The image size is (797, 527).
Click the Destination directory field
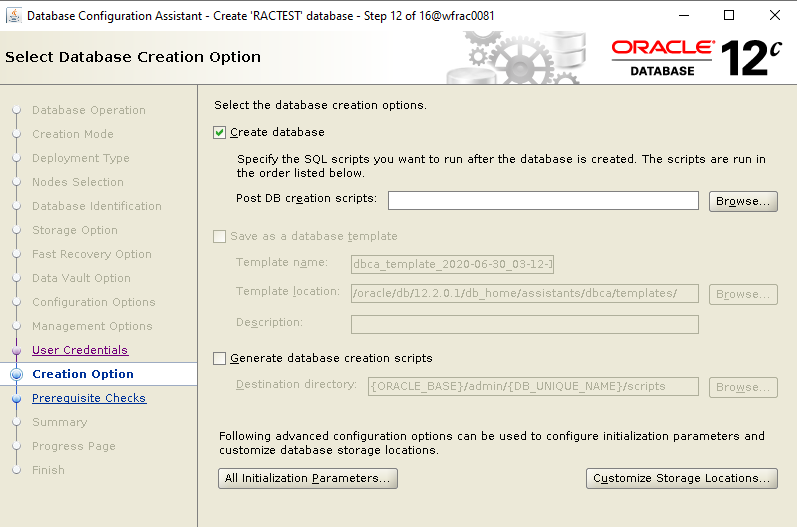click(x=533, y=386)
